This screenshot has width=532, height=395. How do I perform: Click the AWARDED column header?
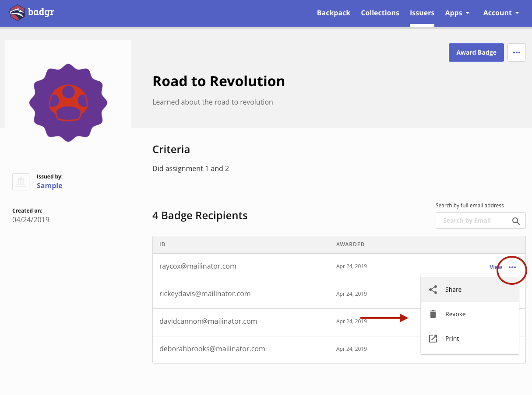[350, 245]
